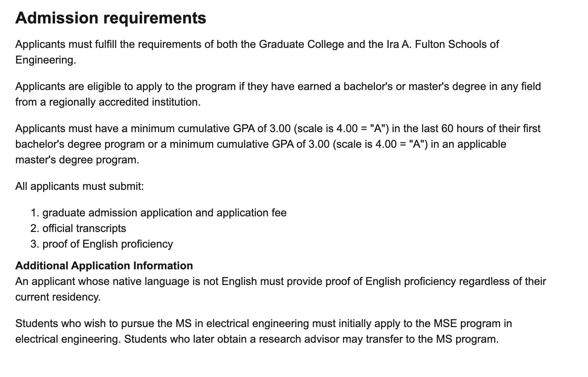Click the "Additional Application Information" subheading

click(x=104, y=266)
